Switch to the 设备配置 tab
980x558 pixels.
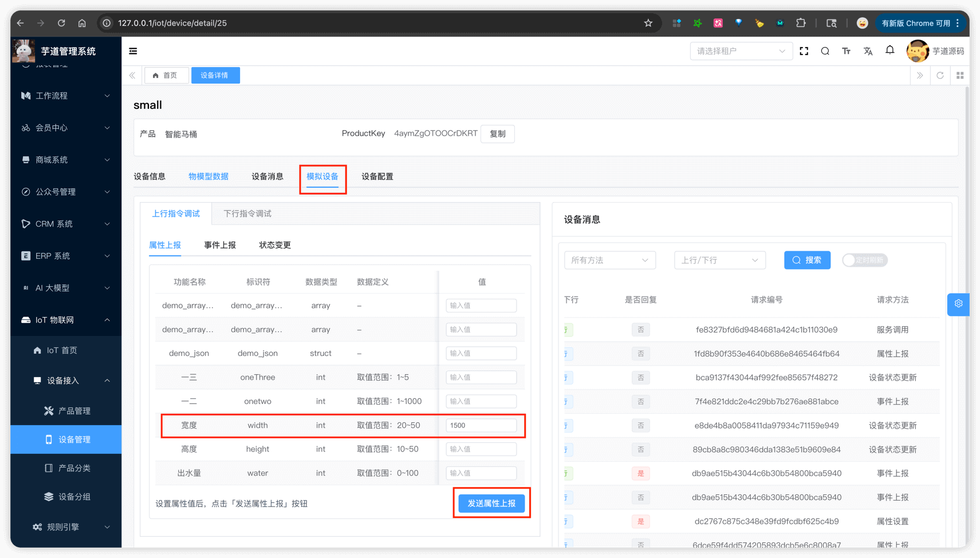pos(376,176)
